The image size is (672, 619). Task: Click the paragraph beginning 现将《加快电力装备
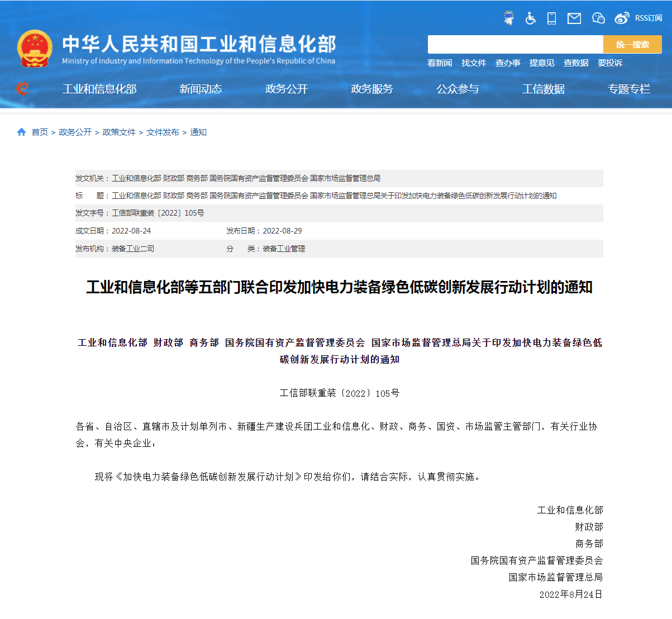click(288, 477)
